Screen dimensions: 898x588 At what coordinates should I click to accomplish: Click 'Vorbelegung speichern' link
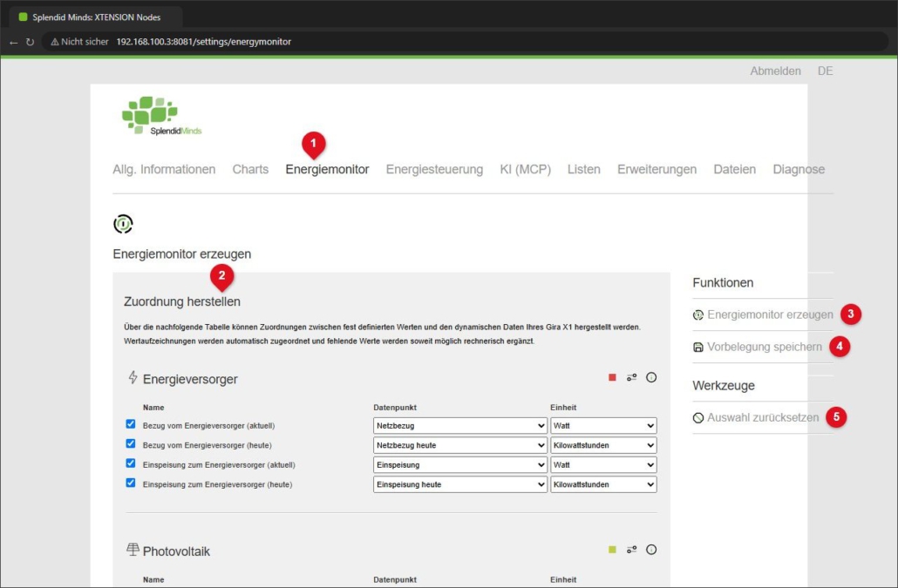[764, 347]
